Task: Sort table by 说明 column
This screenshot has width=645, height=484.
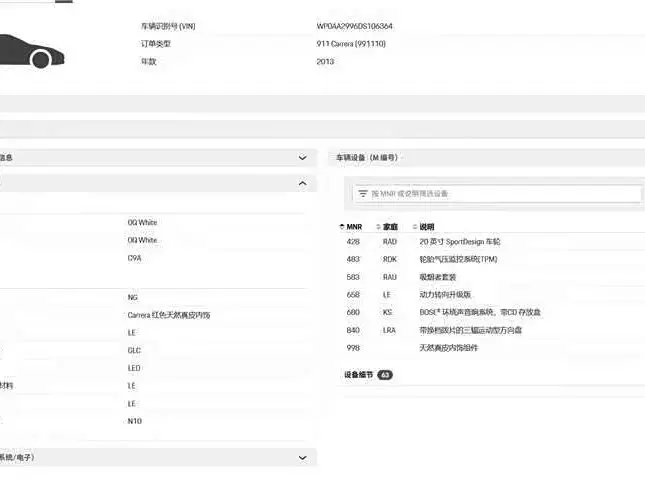Action: (423, 227)
